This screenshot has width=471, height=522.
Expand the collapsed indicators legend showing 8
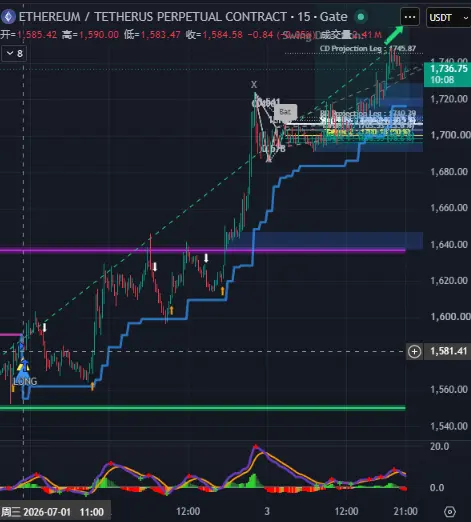pyautogui.click(x=14, y=53)
